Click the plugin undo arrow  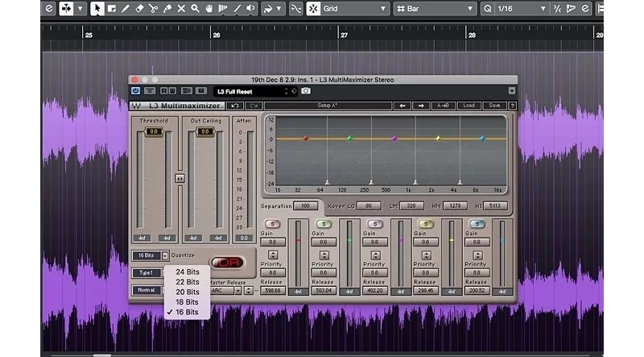coord(235,106)
